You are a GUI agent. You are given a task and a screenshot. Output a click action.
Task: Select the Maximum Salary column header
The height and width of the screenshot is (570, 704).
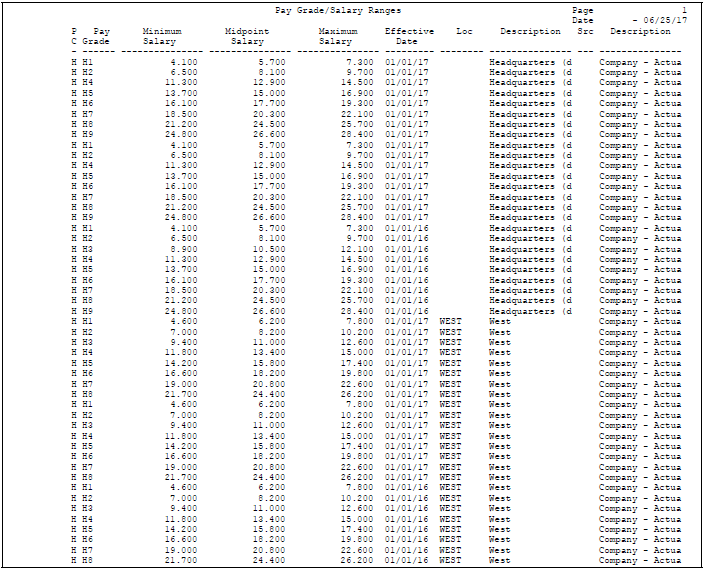[x=338, y=36]
